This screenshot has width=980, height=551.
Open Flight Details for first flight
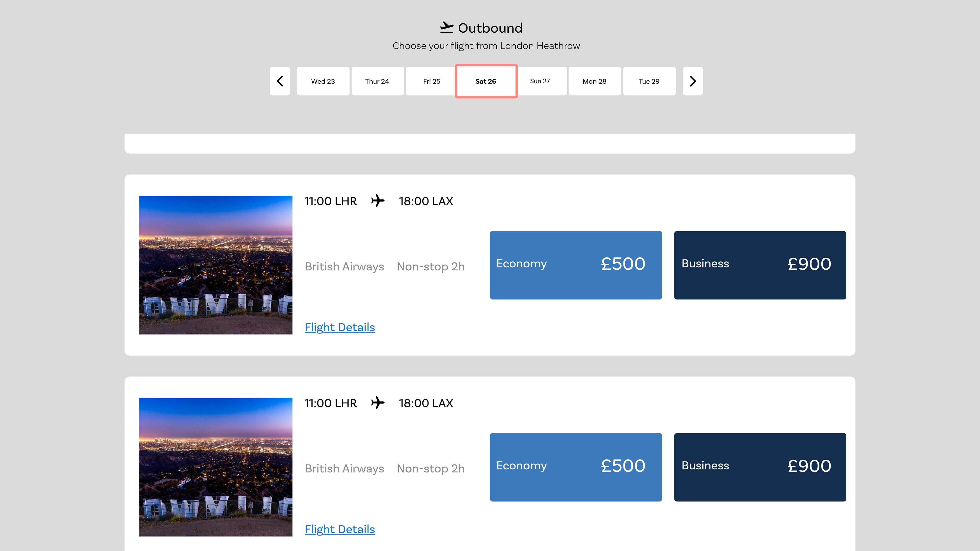tap(340, 327)
